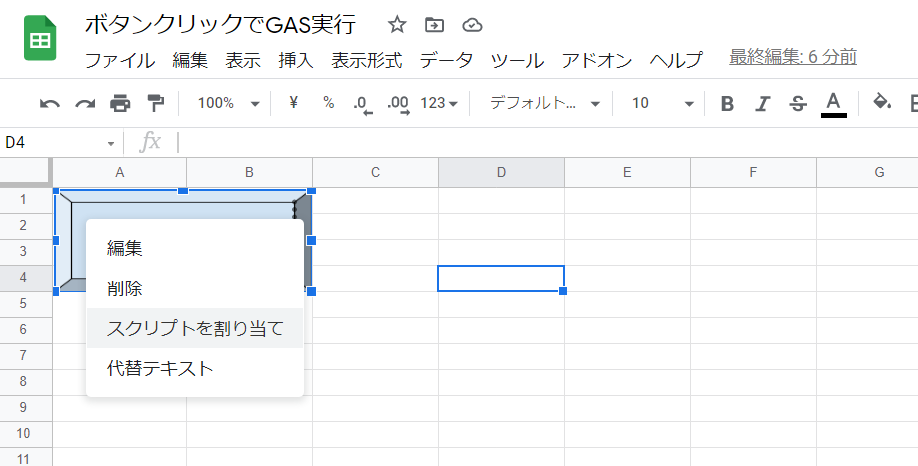Select column F header
The height and width of the screenshot is (466, 918).
point(753,172)
